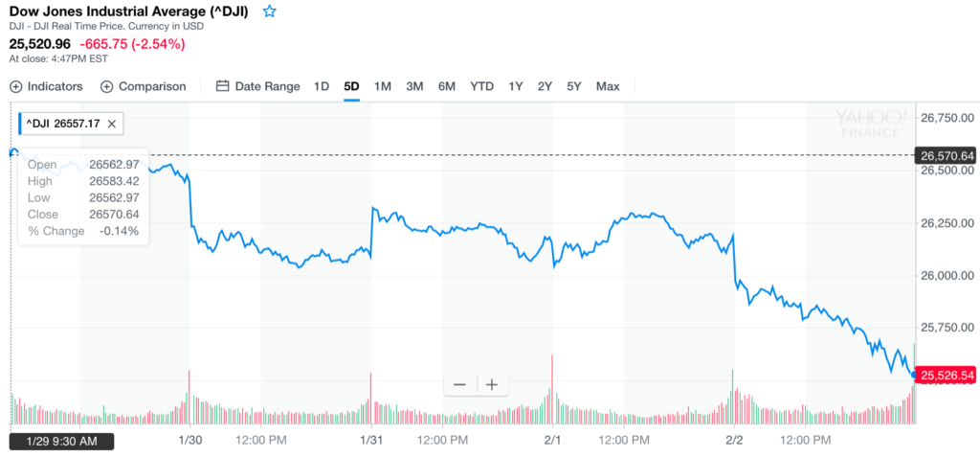Show the 3M chart range
The width and height of the screenshot is (980, 457).
point(414,86)
